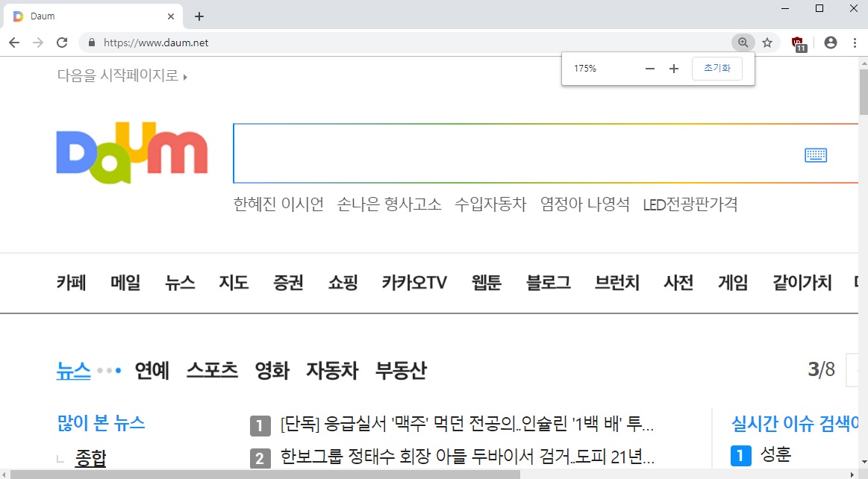Click the Daum tab title
This screenshot has width=868, height=479.
click(43, 16)
